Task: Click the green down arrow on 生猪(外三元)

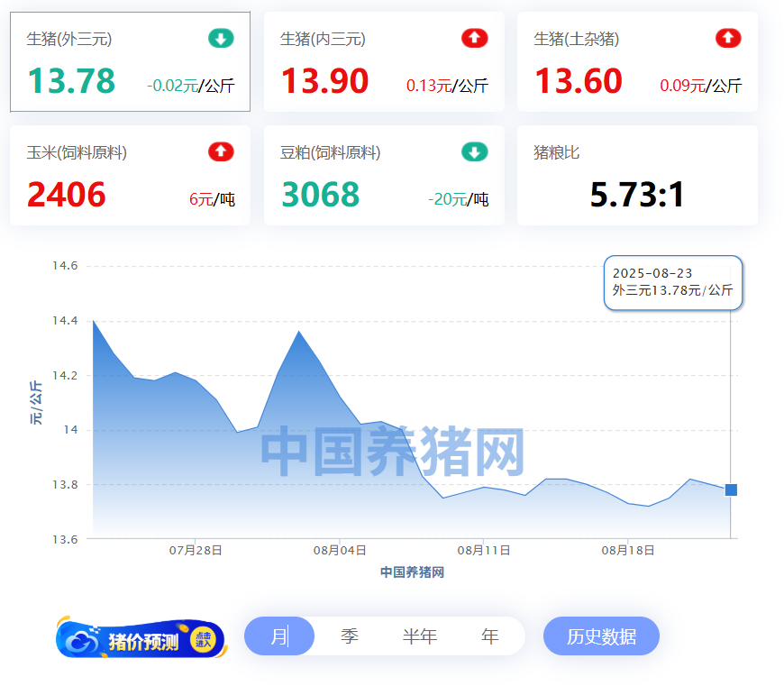Action: click(x=221, y=38)
